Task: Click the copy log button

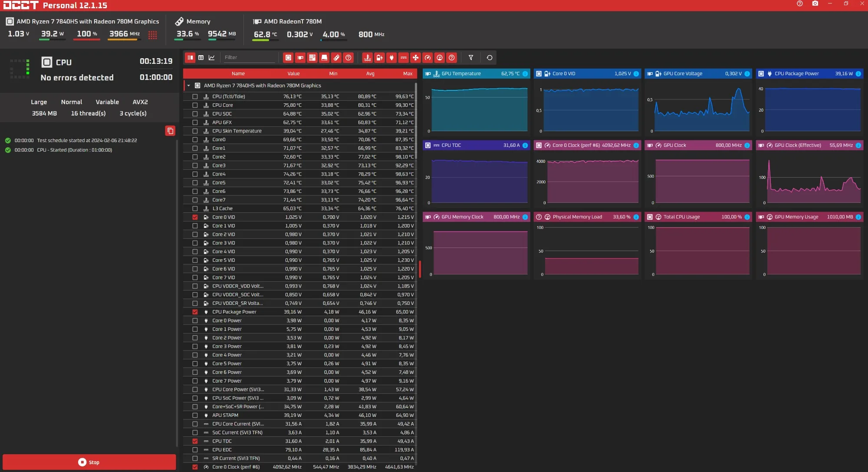Action: 170,131
